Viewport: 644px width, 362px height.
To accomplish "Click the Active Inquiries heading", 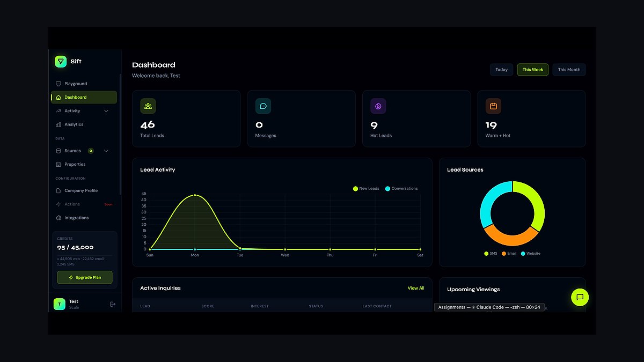I will coord(160,288).
